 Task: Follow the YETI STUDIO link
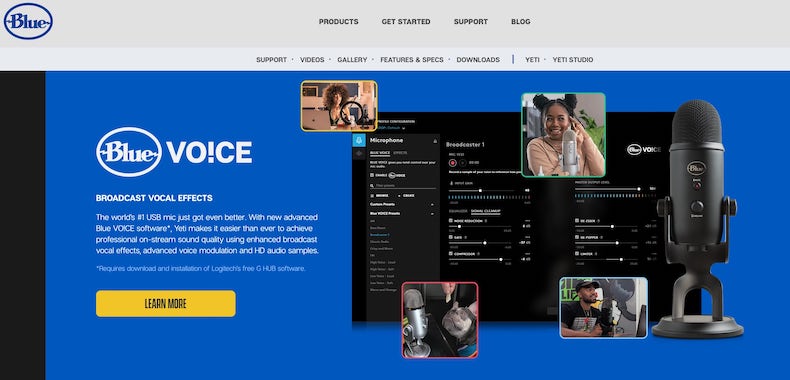click(572, 59)
